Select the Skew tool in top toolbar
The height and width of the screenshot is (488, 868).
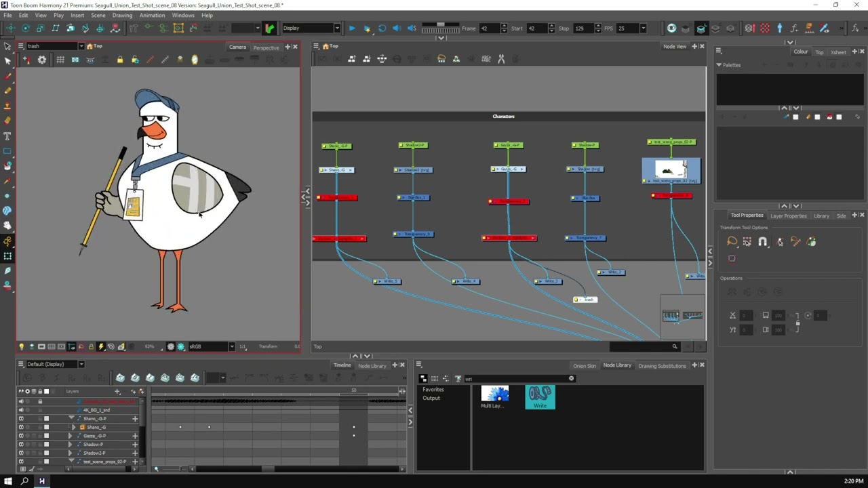click(x=56, y=28)
